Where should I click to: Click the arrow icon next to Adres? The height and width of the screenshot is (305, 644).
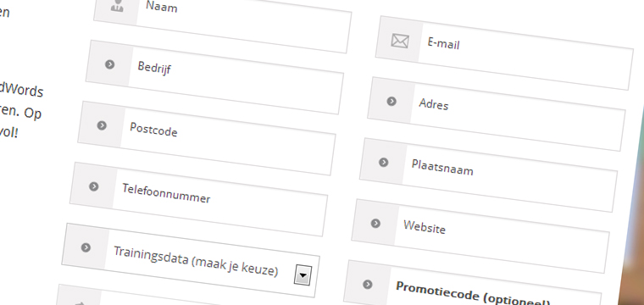click(x=391, y=101)
